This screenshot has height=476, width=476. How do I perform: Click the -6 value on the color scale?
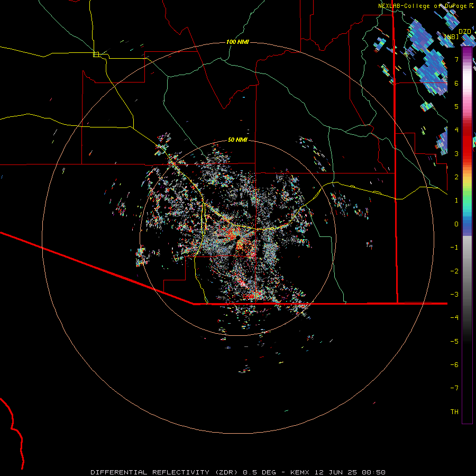(454, 365)
